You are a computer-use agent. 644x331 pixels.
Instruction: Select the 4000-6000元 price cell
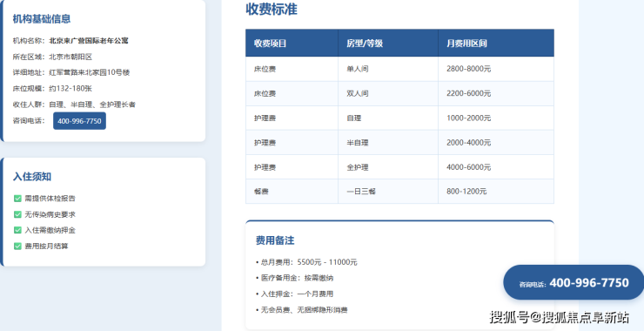(x=496, y=167)
